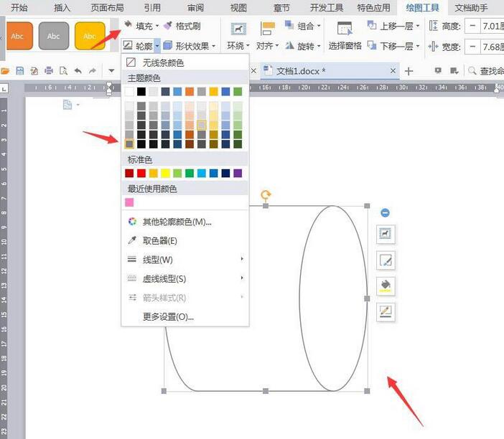Expand the quick access toolbar dropdown
Image resolution: width=504 pixels, height=439 pixels.
[111, 70]
